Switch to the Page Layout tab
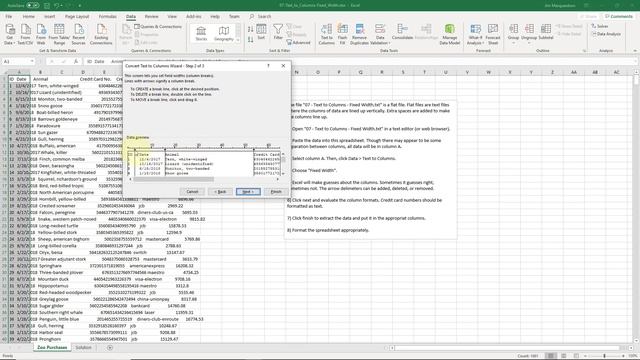The height and width of the screenshot is (360, 640). [x=77, y=16]
